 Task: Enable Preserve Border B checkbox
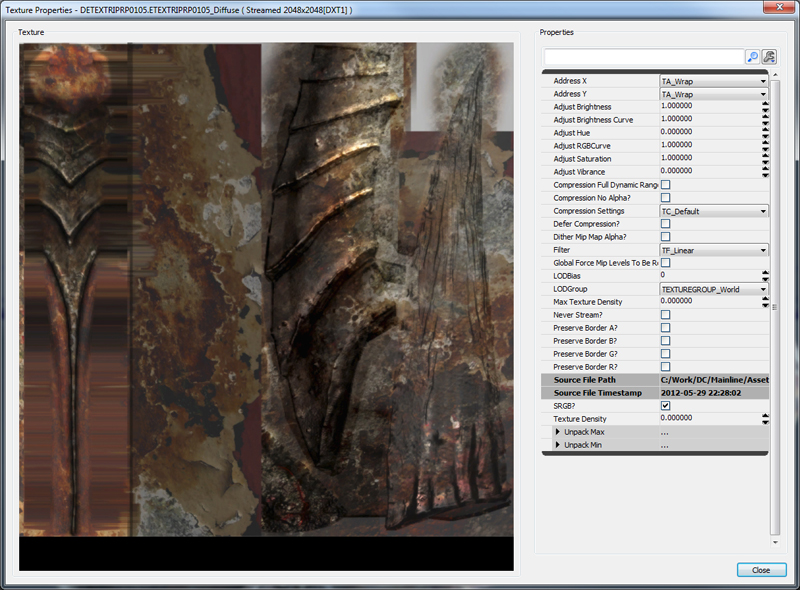(x=665, y=341)
